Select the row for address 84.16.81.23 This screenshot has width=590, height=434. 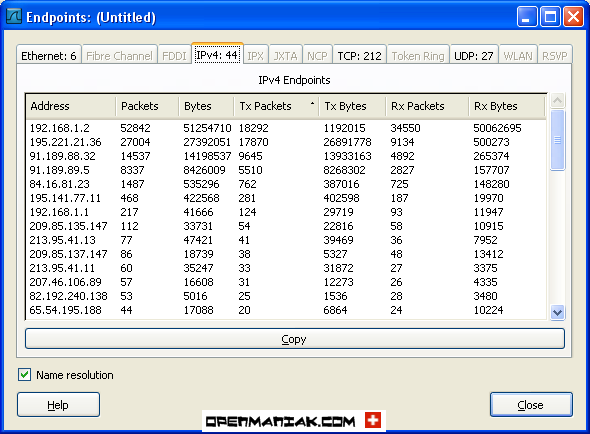pos(286,184)
